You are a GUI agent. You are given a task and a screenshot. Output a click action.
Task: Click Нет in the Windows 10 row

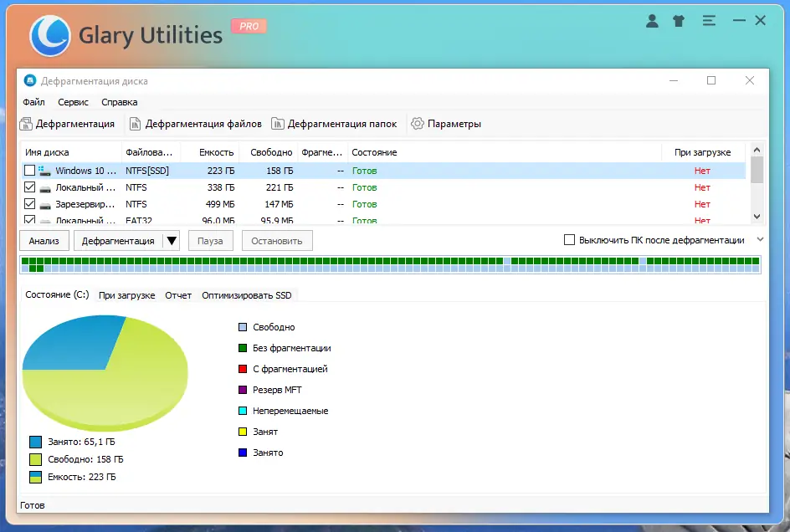tap(702, 171)
